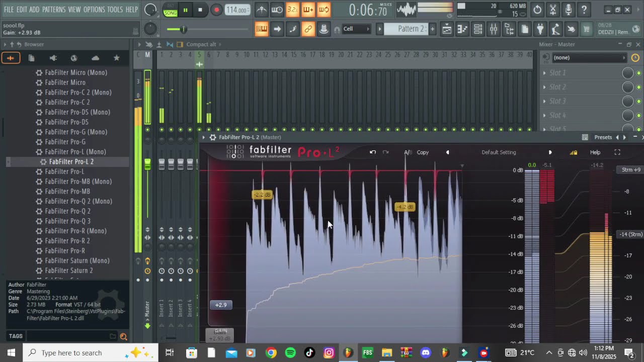Open the Default Setting preset name
This screenshot has width=644, height=362.
(x=499, y=152)
